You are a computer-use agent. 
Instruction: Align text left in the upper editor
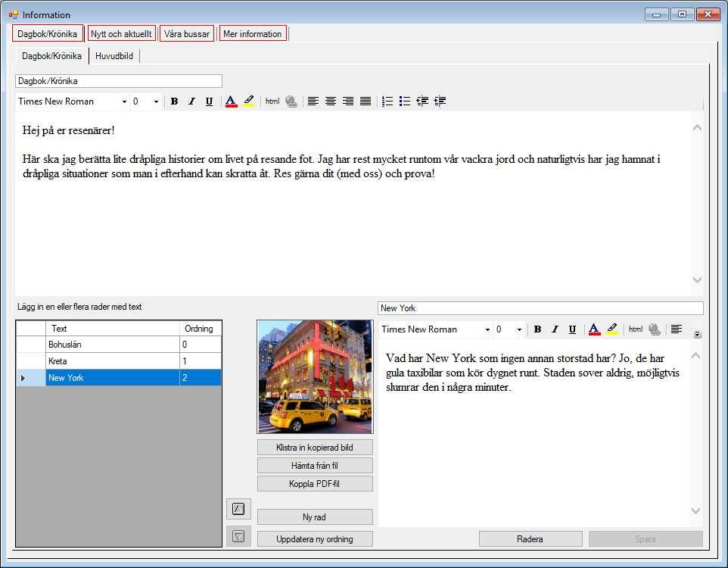313,101
